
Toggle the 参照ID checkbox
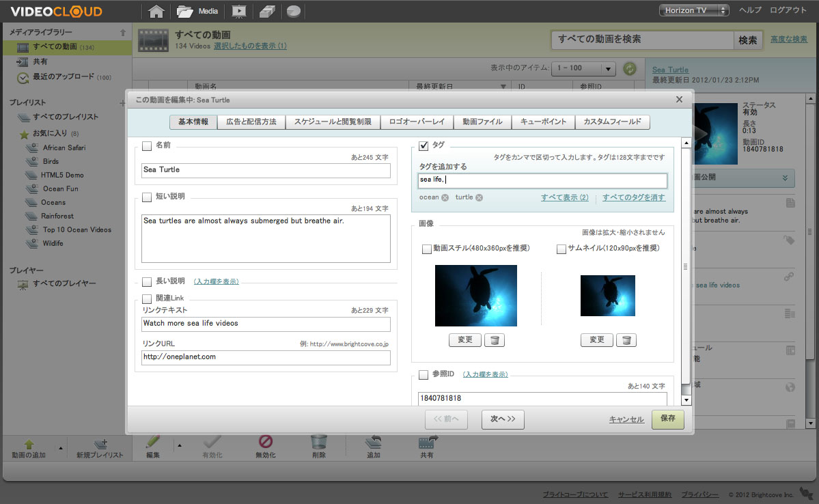(x=424, y=374)
